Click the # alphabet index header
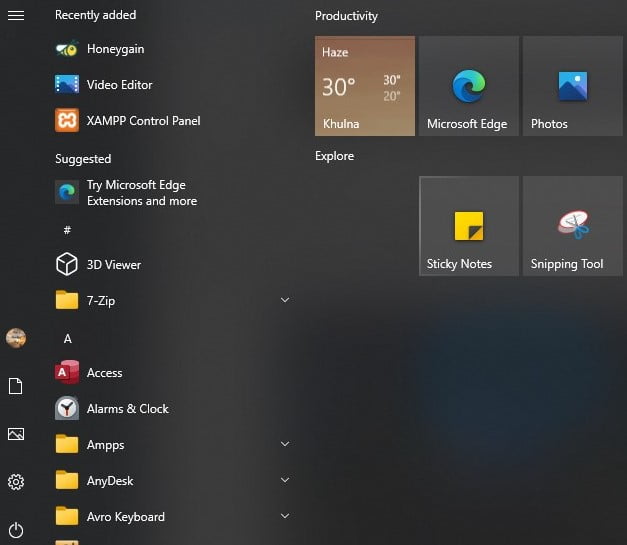This screenshot has width=627, height=545. 67,230
